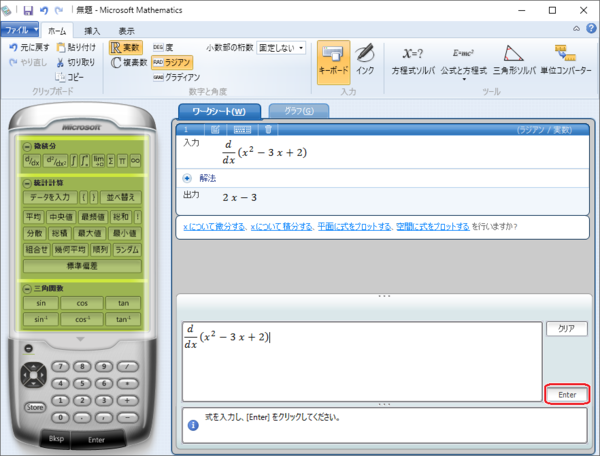Click the '空間に式をプロットする' link
The height and width of the screenshot is (456, 600).
point(433,227)
